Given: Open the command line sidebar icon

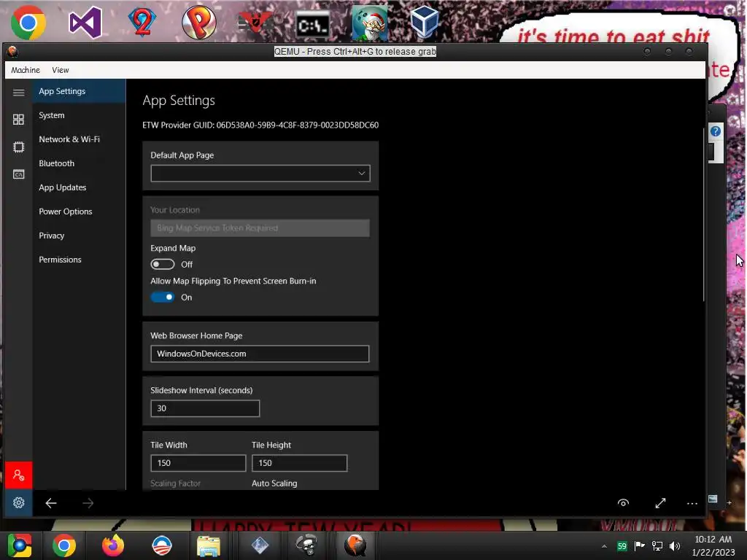Looking at the screenshot, I should pos(18,174).
